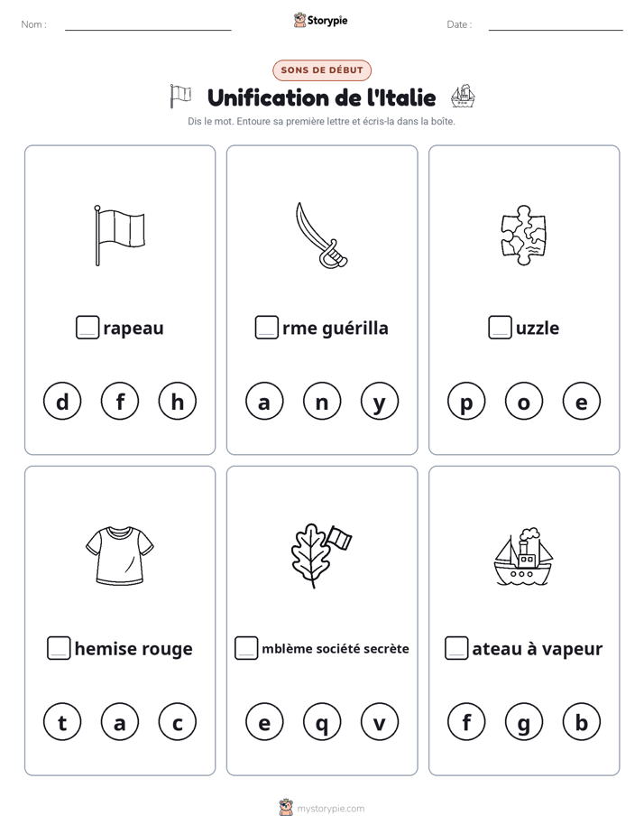Click the Nom name line field
644x834 pixels.
(x=148, y=24)
